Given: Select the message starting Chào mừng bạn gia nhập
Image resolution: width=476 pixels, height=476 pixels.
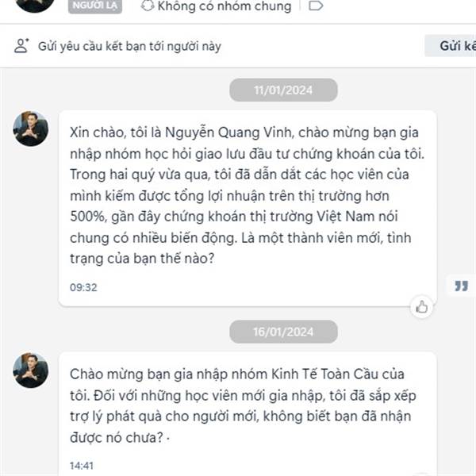Looking at the screenshot, I should pyautogui.click(x=248, y=414).
